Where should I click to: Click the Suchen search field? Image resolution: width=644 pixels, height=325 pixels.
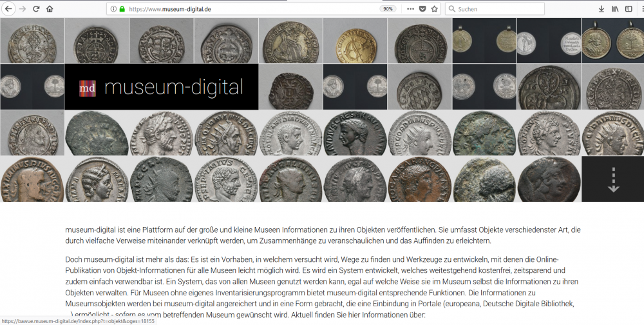pos(489,9)
